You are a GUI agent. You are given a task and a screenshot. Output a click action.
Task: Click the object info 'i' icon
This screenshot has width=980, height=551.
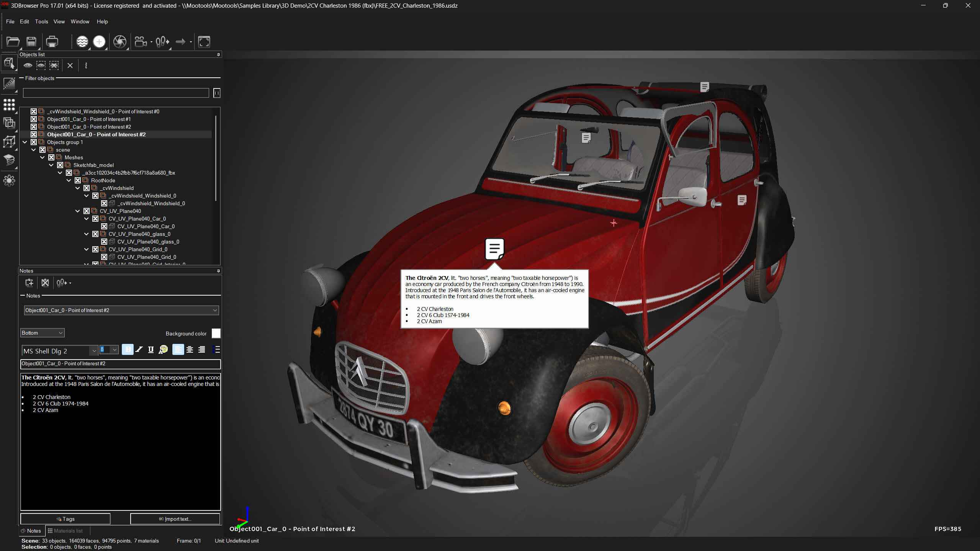coord(86,65)
